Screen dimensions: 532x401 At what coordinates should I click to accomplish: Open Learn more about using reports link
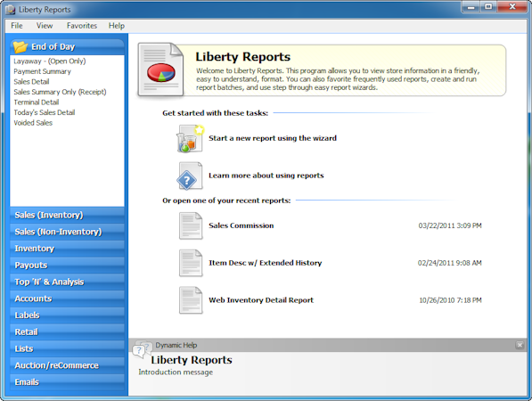[x=266, y=176]
